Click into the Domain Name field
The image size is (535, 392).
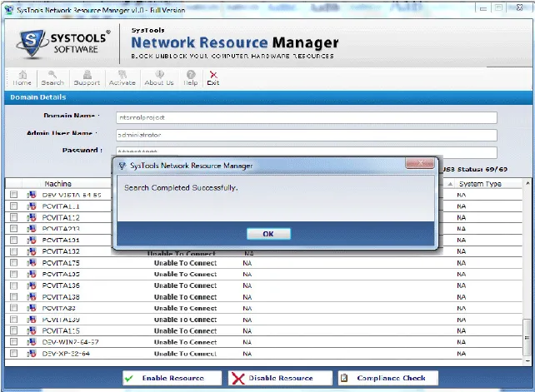307,117
